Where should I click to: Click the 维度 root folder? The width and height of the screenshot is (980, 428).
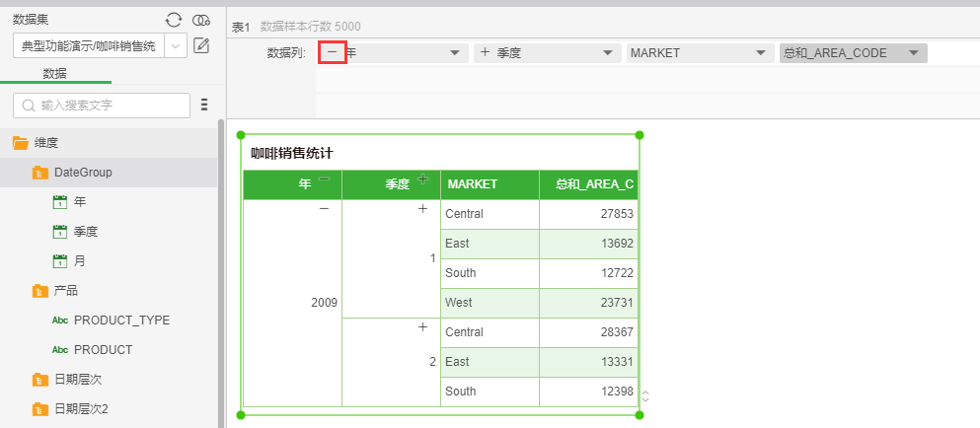[46, 143]
